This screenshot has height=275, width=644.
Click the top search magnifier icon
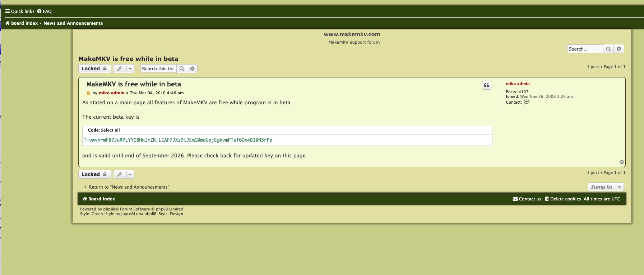608,49
